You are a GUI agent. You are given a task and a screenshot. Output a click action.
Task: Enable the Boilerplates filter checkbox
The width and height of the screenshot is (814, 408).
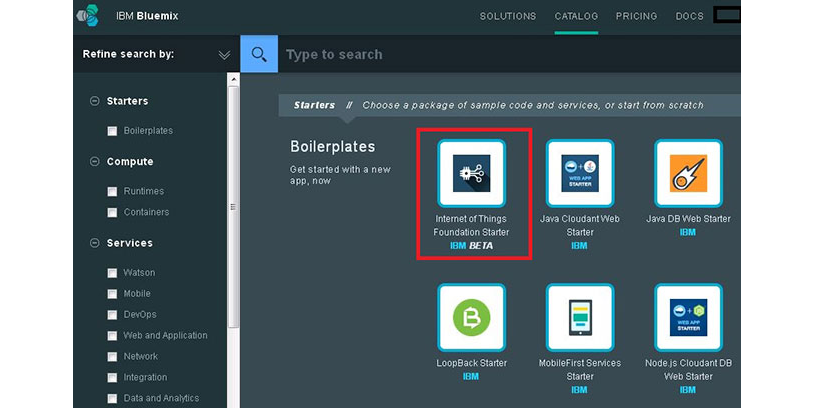tap(113, 131)
